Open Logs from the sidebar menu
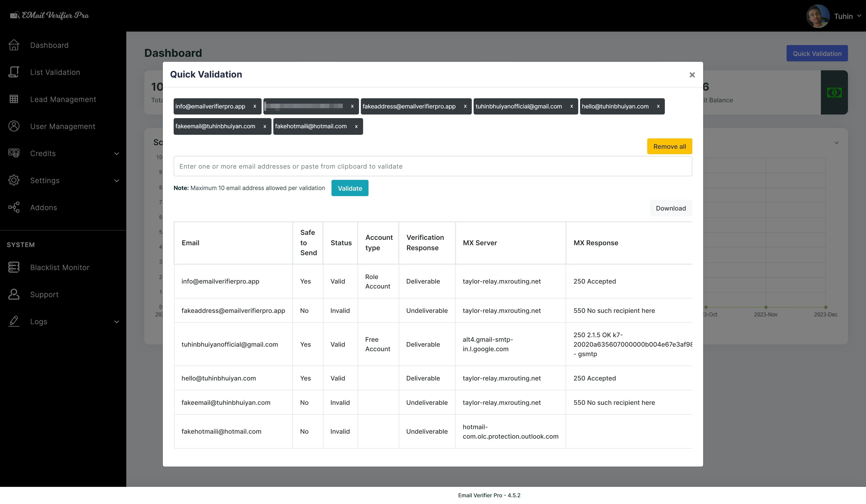This screenshot has width=866, height=504. (39, 322)
